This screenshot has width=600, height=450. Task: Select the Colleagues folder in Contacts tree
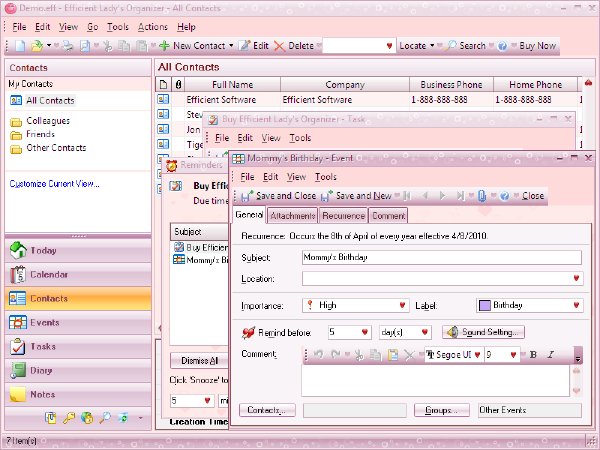click(48, 121)
